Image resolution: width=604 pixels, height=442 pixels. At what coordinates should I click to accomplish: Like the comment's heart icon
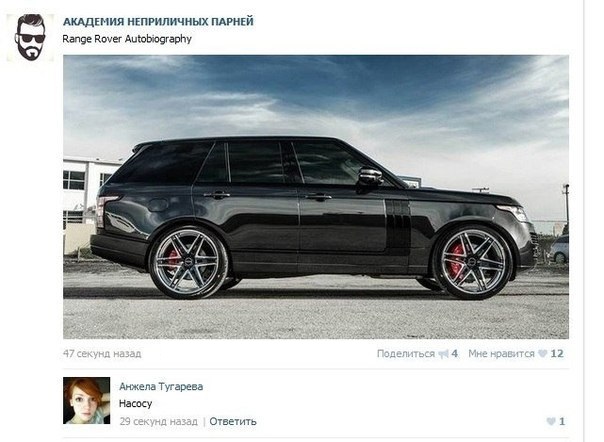(551, 421)
